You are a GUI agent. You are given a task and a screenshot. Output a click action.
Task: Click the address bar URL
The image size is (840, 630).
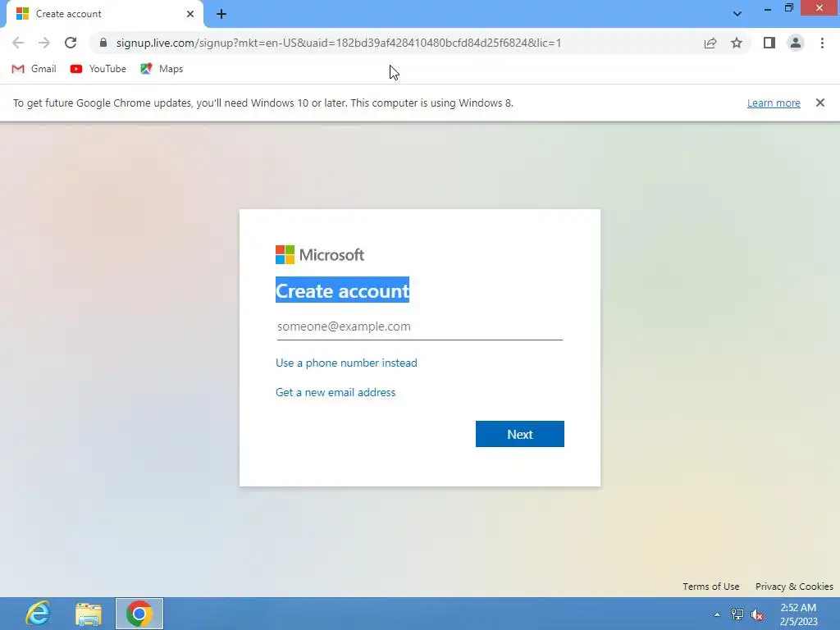point(339,43)
